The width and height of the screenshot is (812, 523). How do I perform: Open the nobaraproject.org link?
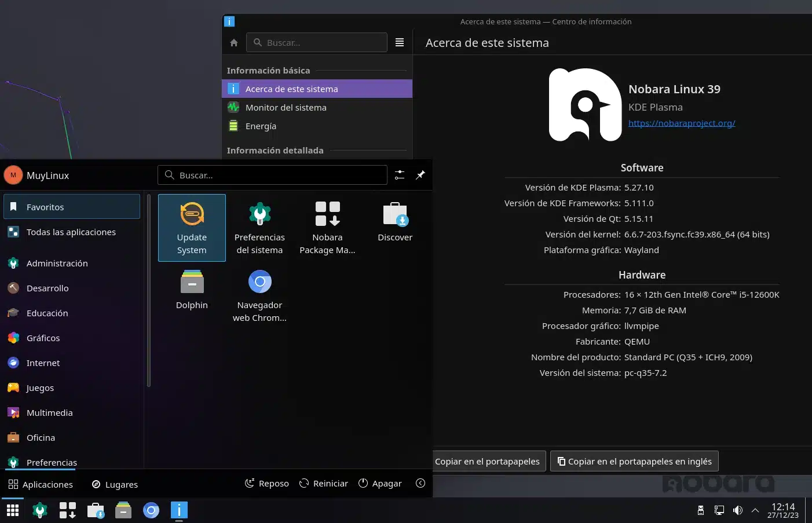click(x=682, y=123)
